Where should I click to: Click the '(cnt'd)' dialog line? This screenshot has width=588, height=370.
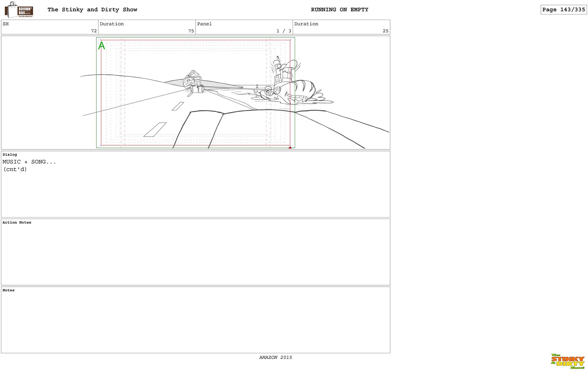(x=15, y=169)
